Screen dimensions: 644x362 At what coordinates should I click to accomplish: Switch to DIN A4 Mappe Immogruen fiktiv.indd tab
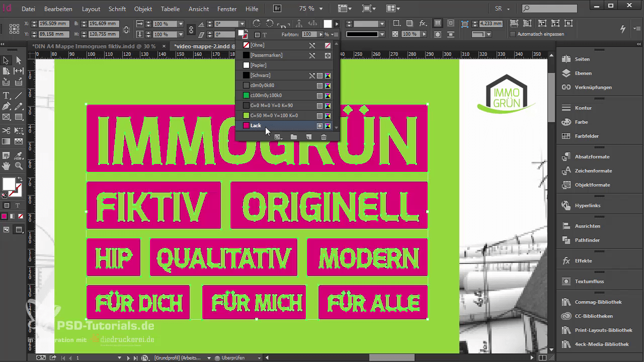coord(94,46)
